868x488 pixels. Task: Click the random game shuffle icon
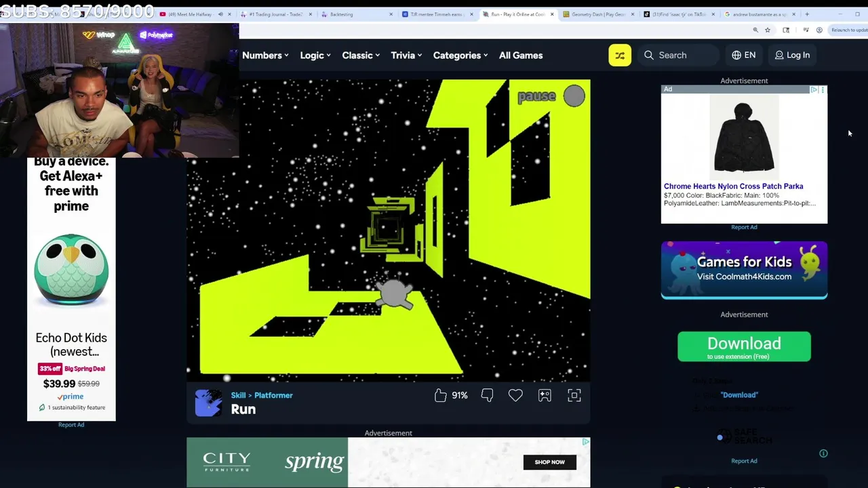pyautogui.click(x=620, y=56)
